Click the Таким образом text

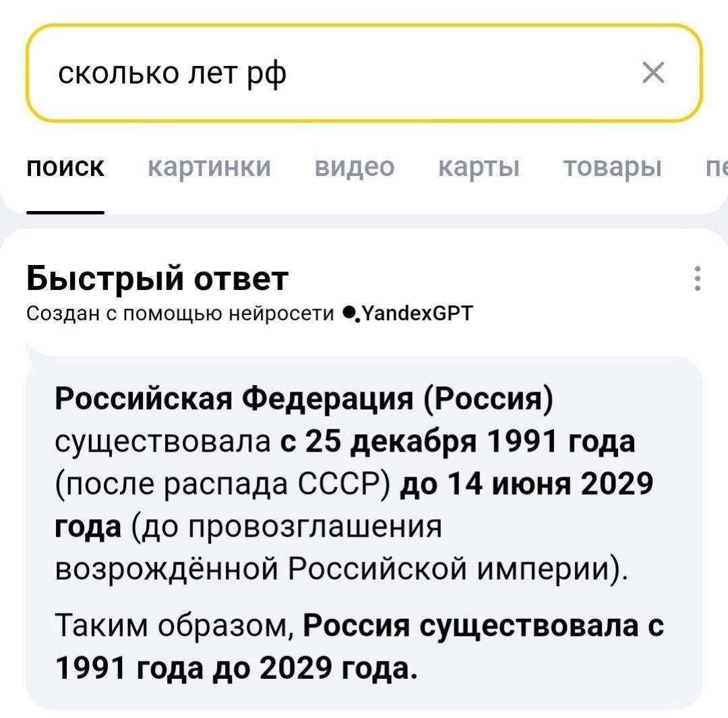click(x=174, y=626)
